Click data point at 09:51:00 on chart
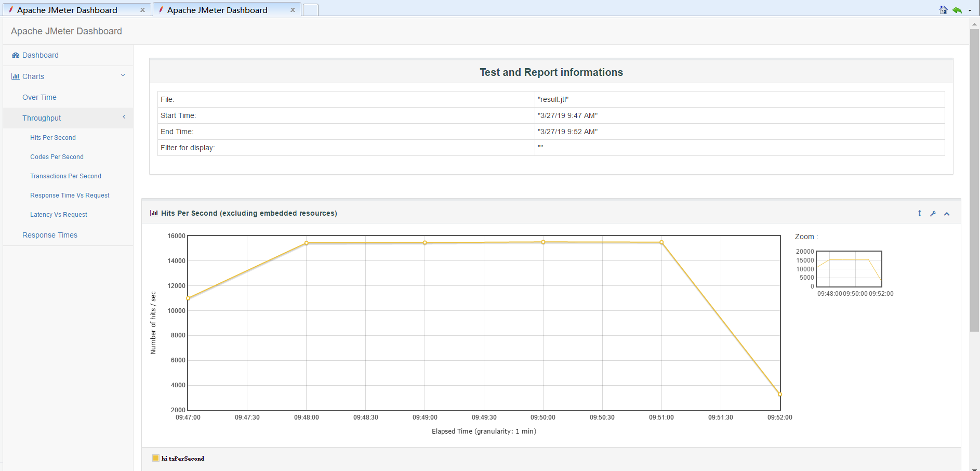The width and height of the screenshot is (980, 471). click(x=661, y=242)
